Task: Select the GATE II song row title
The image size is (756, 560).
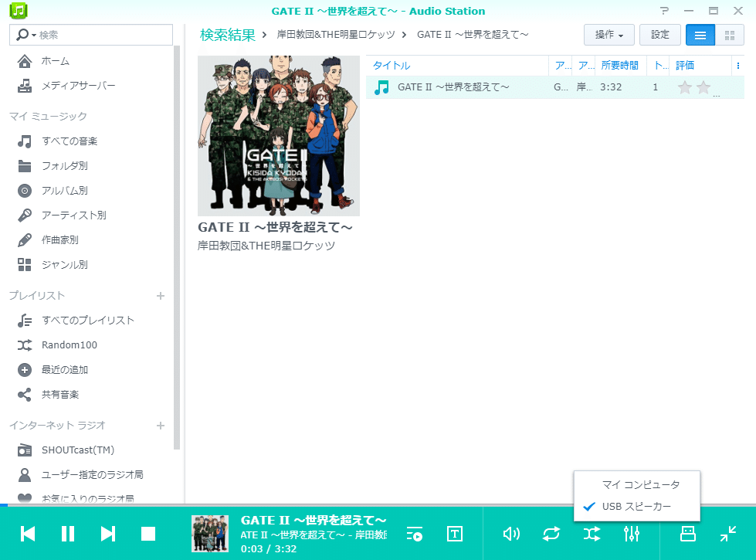Action: [x=453, y=87]
